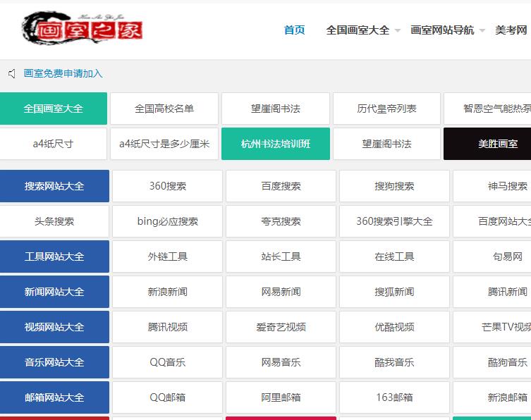Open the 神马搜索 link
The height and width of the screenshot is (420, 531).
492,186
